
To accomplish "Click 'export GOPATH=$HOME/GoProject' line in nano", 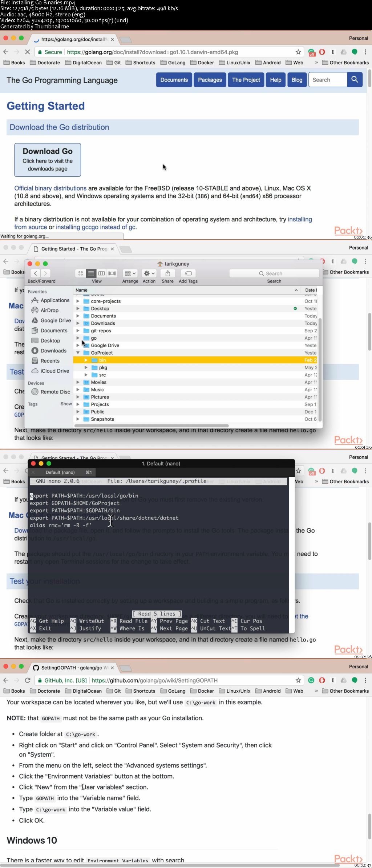I will point(74,503).
